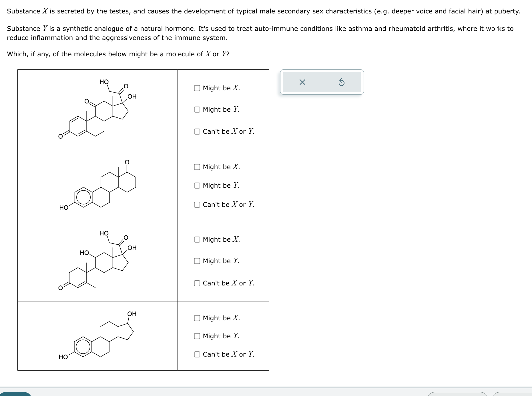Screen dimensions: 532x396
Task: Check "Might be X" for the third molecule
Action: coord(197,239)
